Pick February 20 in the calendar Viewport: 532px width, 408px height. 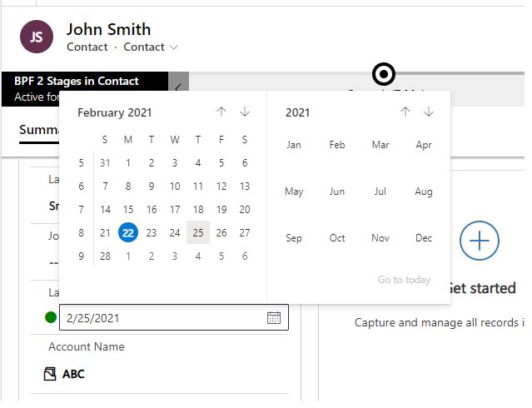[245, 210]
